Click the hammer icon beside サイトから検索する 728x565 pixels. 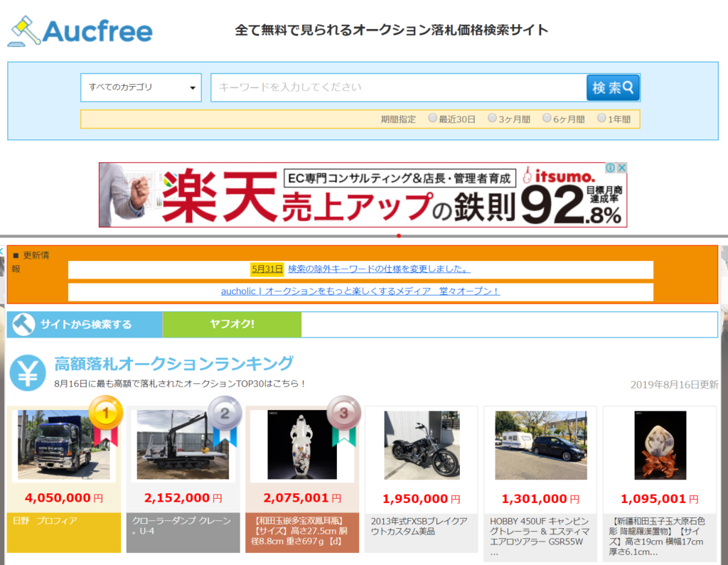(x=23, y=324)
